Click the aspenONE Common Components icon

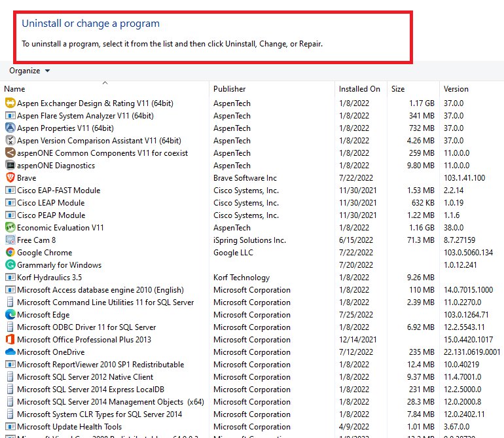10,153
